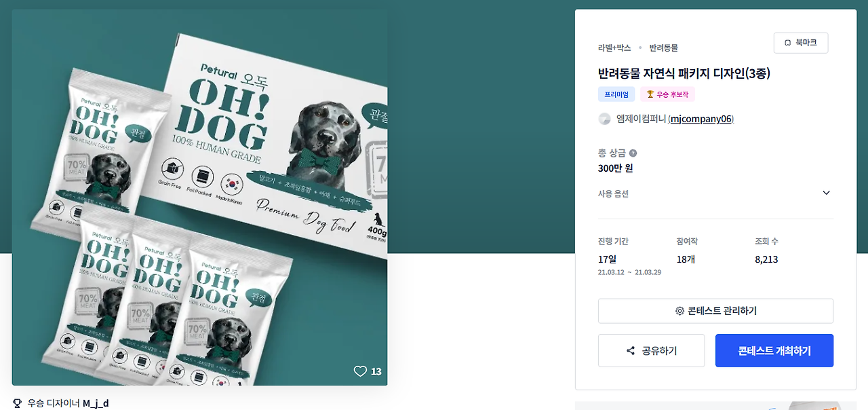Viewport: 868px width, 410px height.
Task: Click the share icon in 공유하기 button
Action: (x=631, y=351)
